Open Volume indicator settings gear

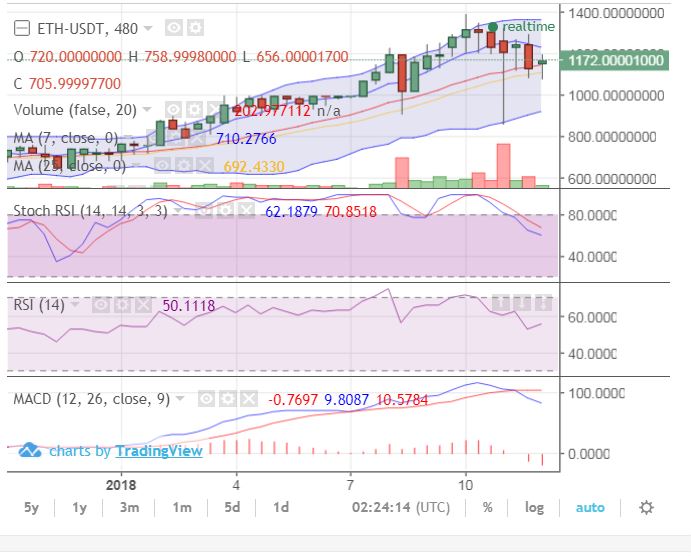click(x=193, y=108)
